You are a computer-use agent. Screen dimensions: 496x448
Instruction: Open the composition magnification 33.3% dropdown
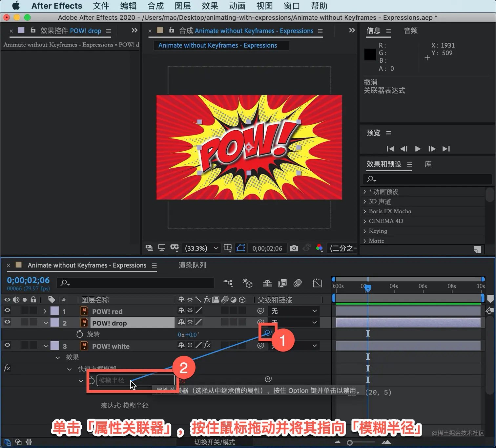[x=201, y=248]
